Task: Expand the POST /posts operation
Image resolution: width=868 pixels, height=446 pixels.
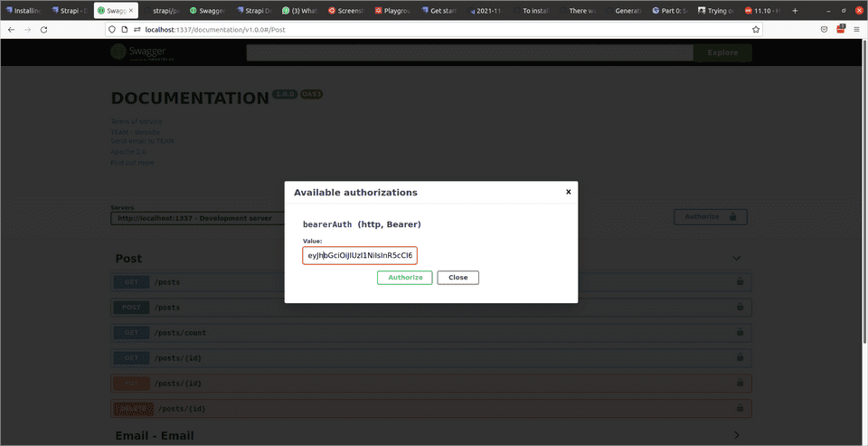Action: (x=430, y=308)
